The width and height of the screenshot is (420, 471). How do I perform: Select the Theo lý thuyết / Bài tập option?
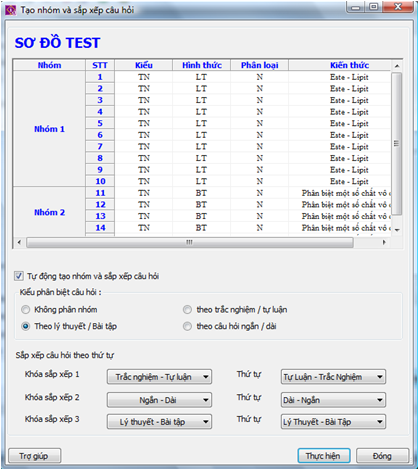[x=26, y=326]
